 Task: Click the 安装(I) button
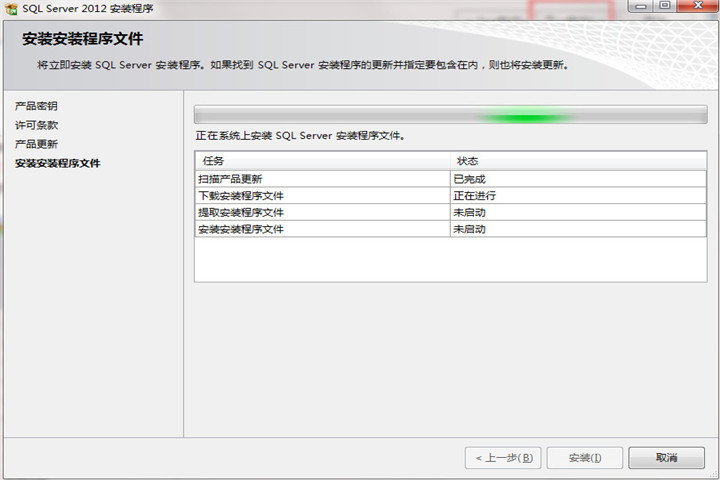pyautogui.click(x=585, y=457)
